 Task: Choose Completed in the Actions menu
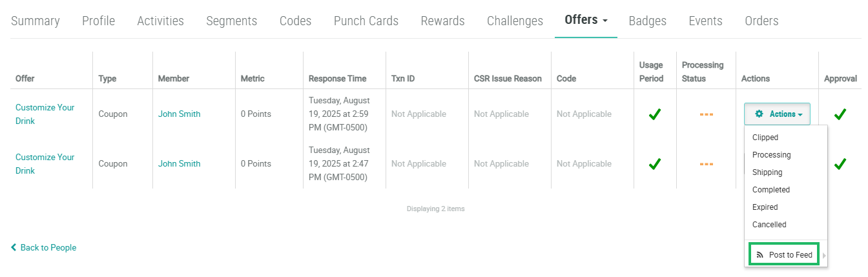click(x=771, y=190)
